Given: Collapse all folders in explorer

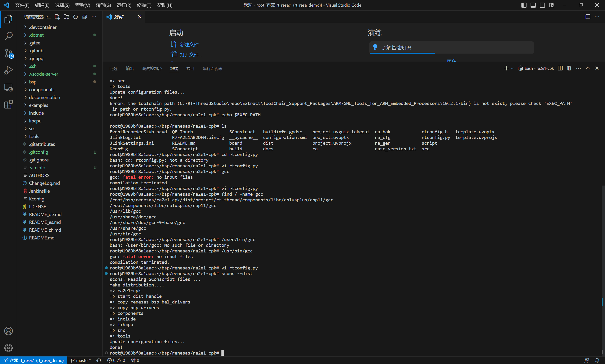Looking at the screenshot, I should pyautogui.click(x=85, y=17).
